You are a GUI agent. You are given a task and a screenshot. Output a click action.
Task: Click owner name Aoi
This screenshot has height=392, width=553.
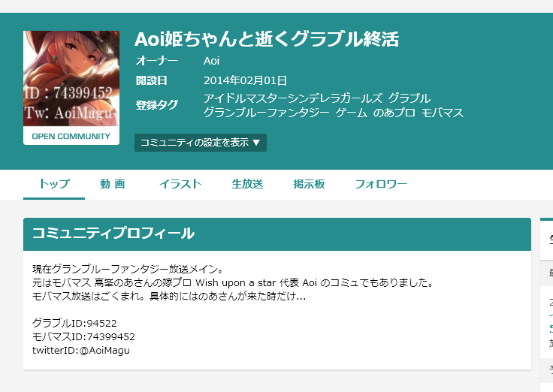pyautogui.click(x=212, y=61)
